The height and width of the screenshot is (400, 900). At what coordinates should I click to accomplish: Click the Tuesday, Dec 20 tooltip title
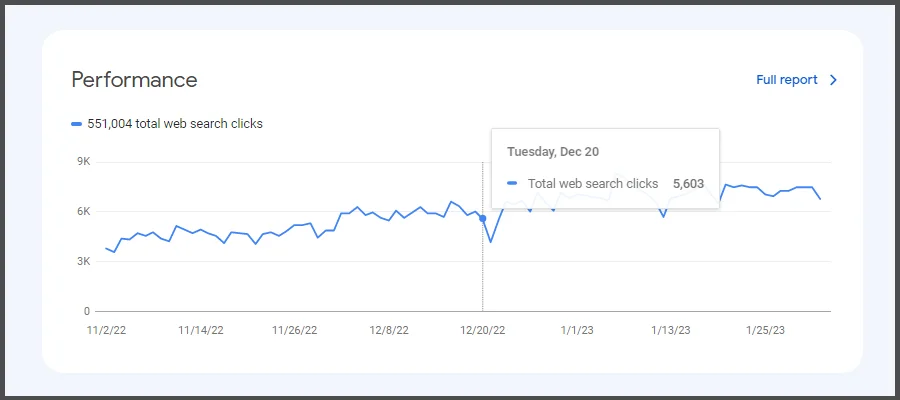click(553, 151)
